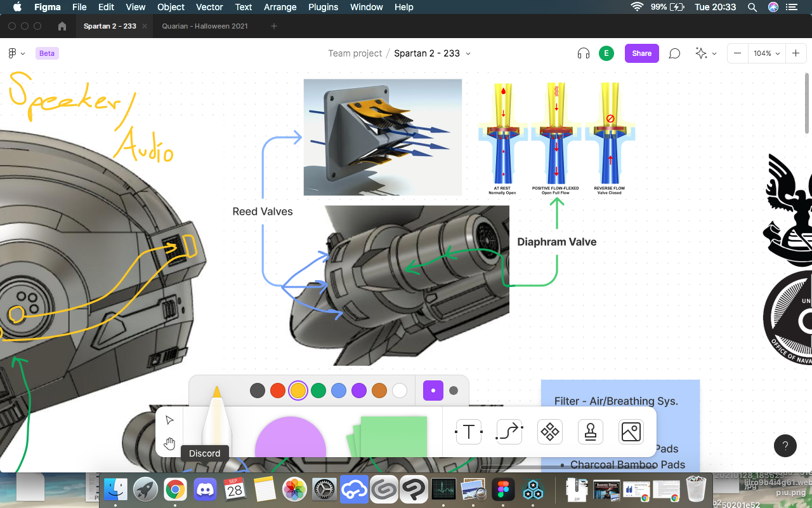Open the comments tool
The image size is (812, 508).
coord(674,53)
